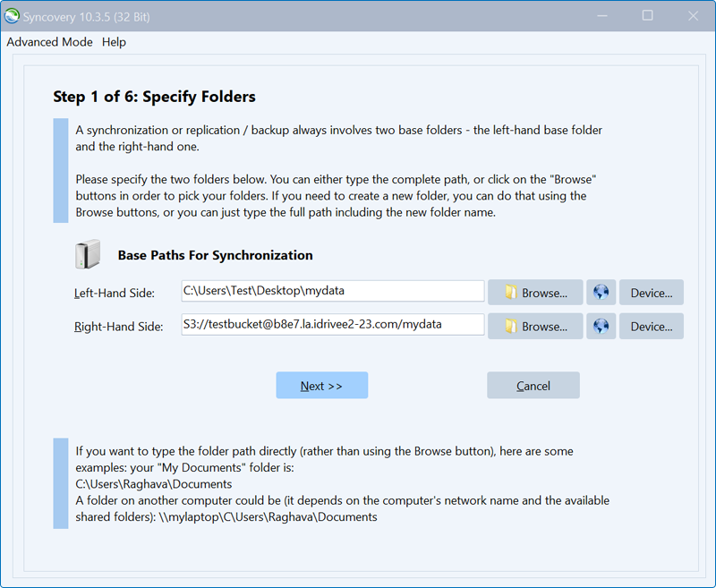This screenshot has width=716, height=588.
Task: Click the Syncovery app logo in title bar
Action: (x=12, y=16)
